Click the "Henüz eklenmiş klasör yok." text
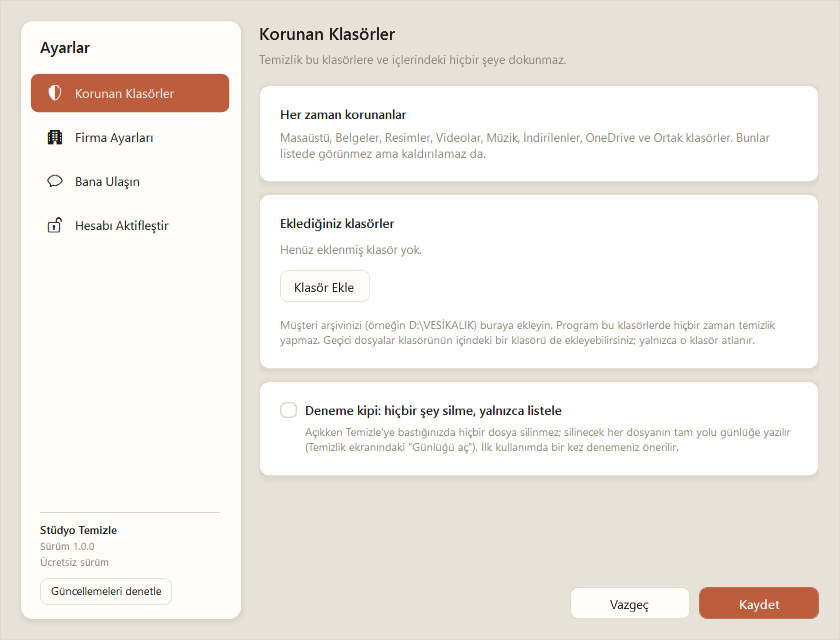Image resolution: width=840 pixels, height=640 pixels. coord(351,250)
